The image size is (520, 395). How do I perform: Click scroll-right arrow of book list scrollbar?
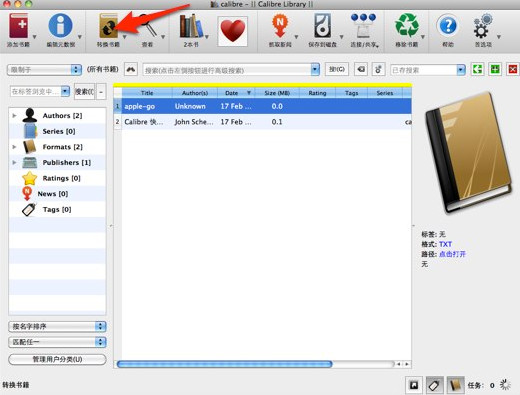coord(407,364)
